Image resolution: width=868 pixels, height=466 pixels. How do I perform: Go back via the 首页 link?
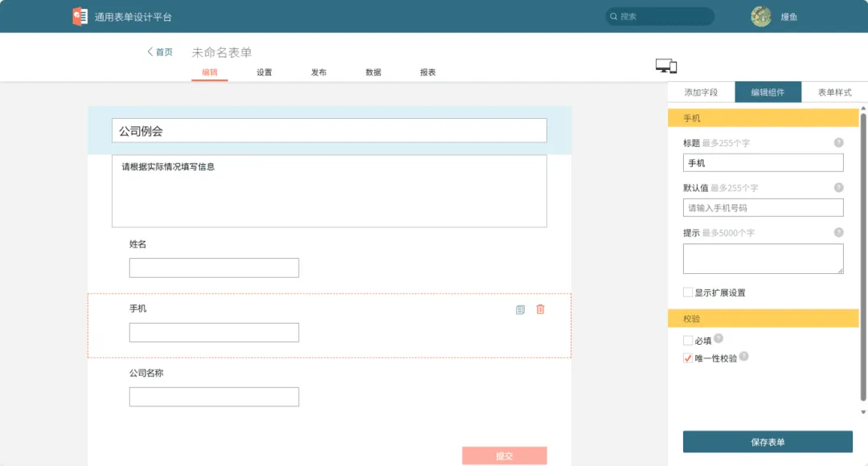(x=160, y=52)
